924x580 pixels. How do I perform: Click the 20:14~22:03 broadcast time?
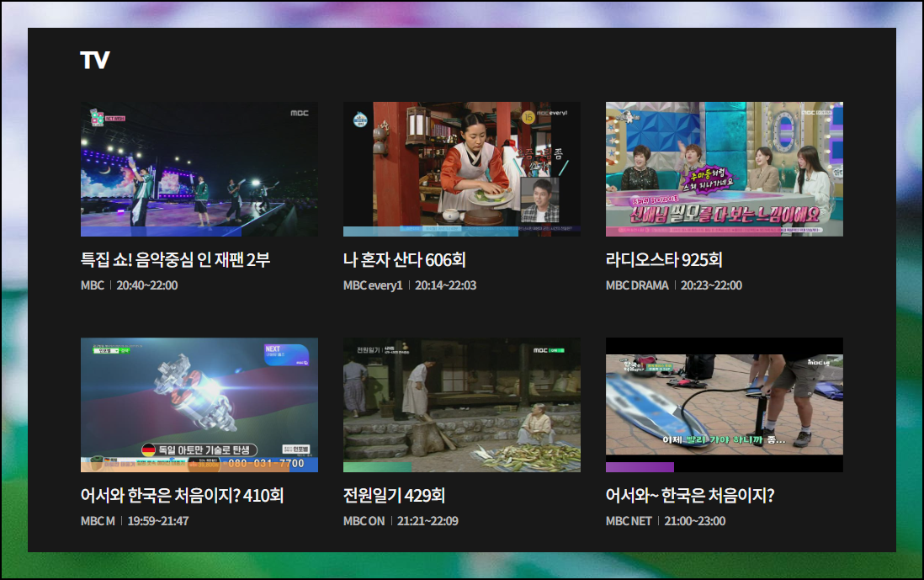tap(445, 285)
